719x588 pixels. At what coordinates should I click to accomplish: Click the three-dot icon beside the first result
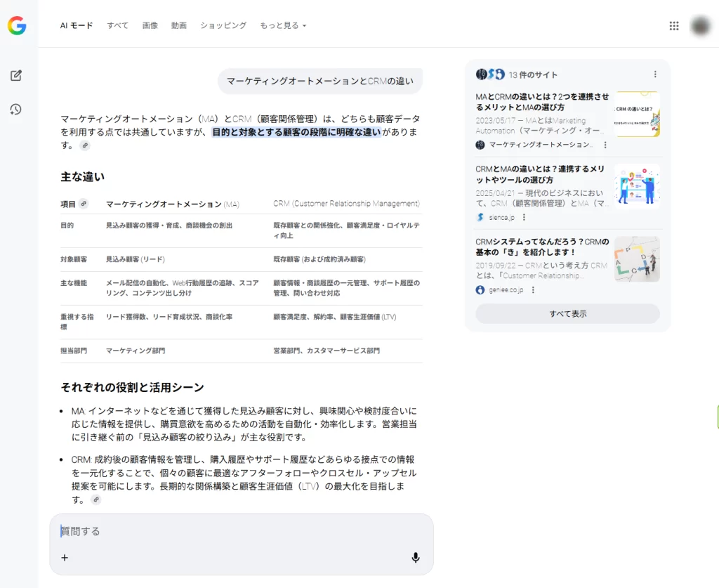[605, 145]
